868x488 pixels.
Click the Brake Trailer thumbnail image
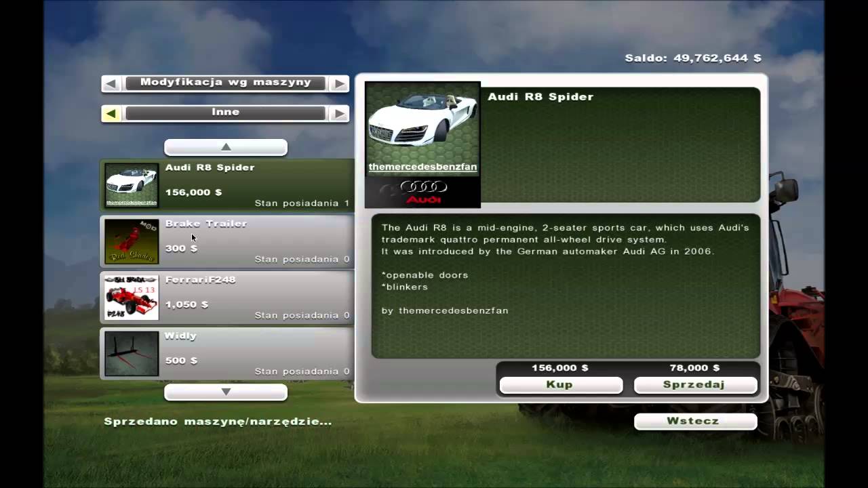tap(132, 241)
